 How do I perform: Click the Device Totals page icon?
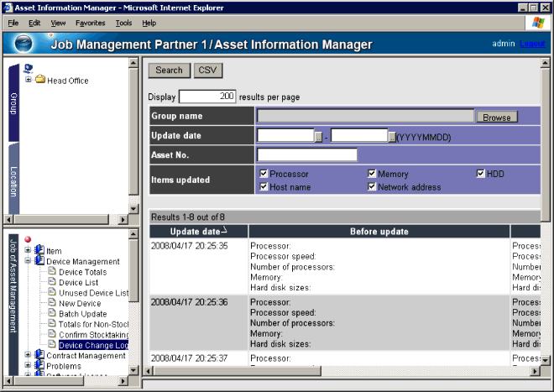pyautogui.click(x=52, y=273)
